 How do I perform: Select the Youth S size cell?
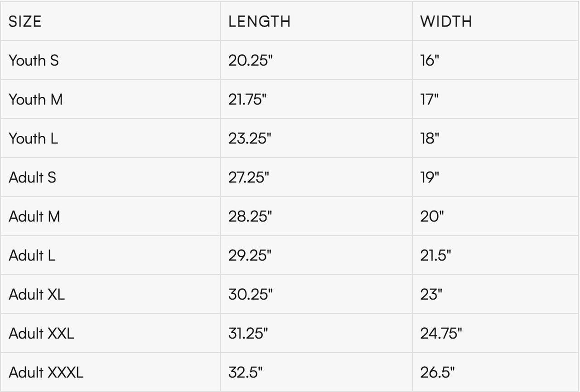click(34, 60)
